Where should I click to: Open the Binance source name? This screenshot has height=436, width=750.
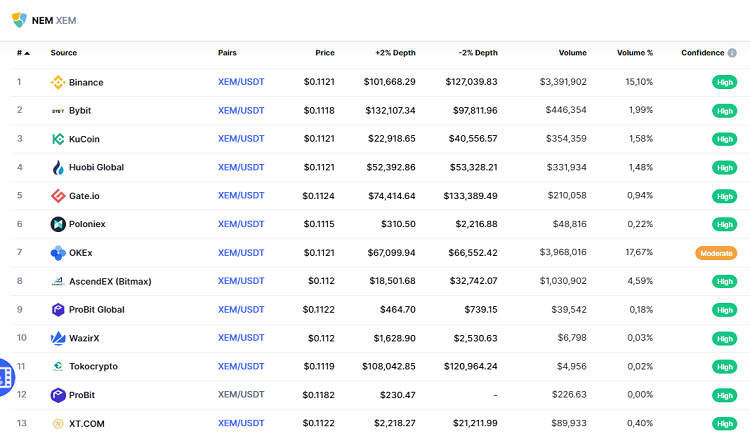pos(86,82)
